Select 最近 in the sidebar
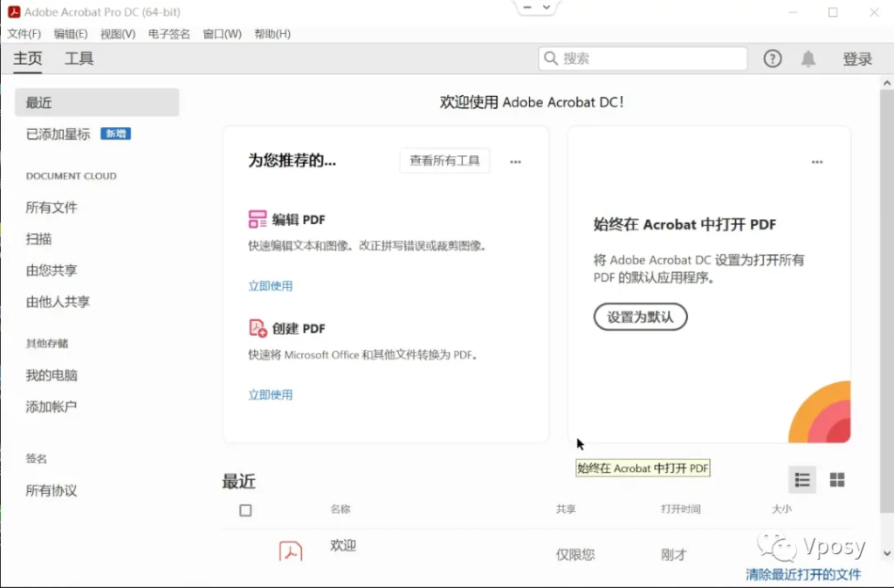The image size is (894, 588). (x=97, y=103)
